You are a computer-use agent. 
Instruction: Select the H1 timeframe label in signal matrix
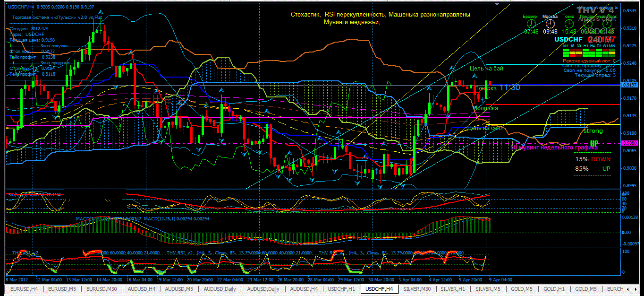585,46
